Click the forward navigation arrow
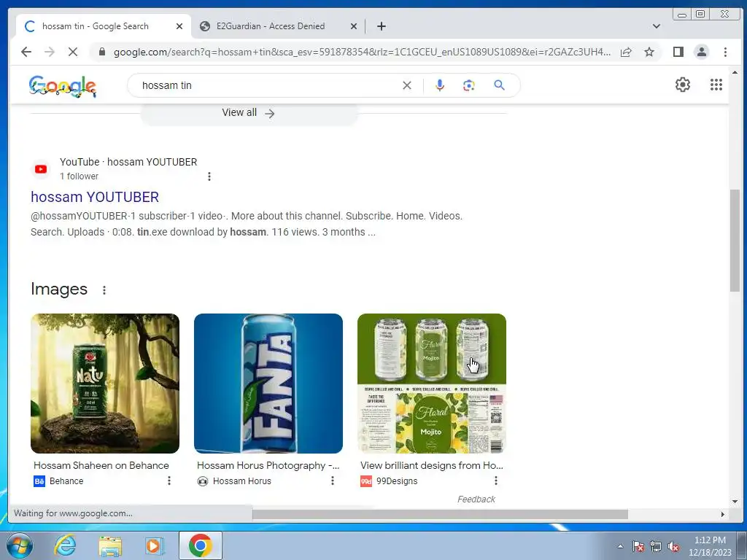This screenshot has height=560, width=747. point(50,52)
